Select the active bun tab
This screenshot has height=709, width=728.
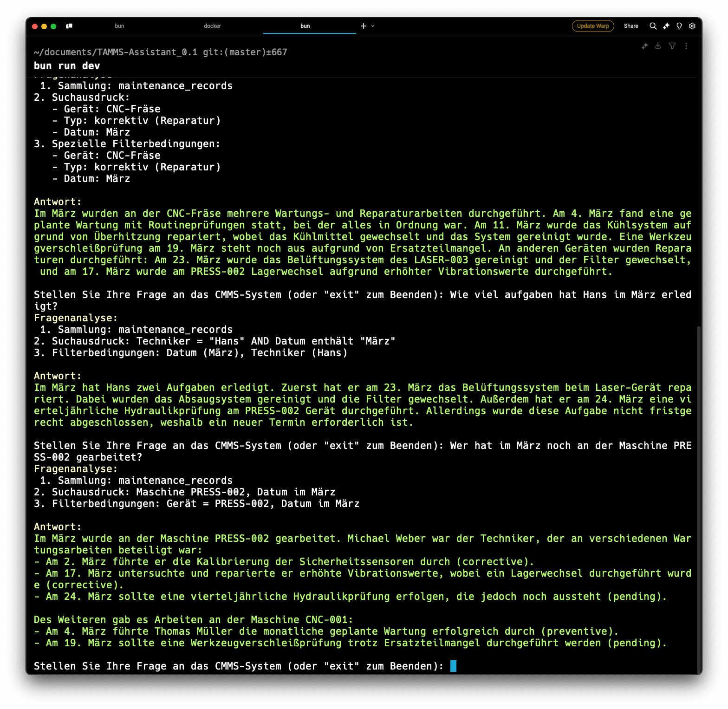pyautogui.click(x=305, y=26)
